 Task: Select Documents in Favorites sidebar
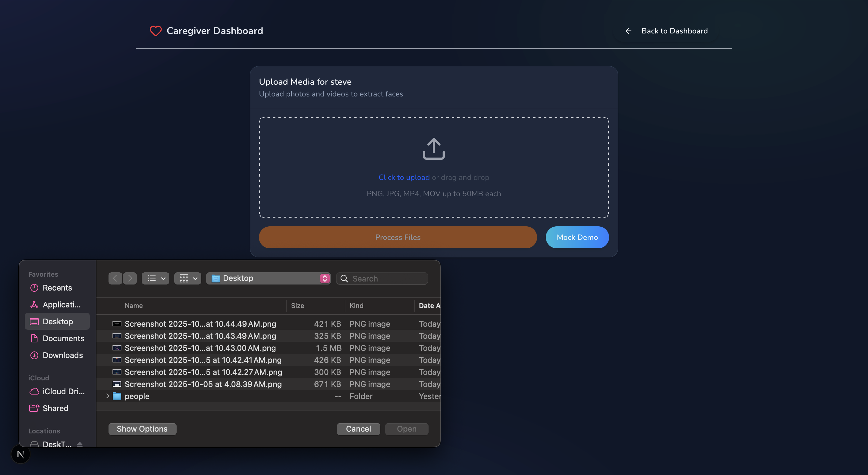(63, 338)
